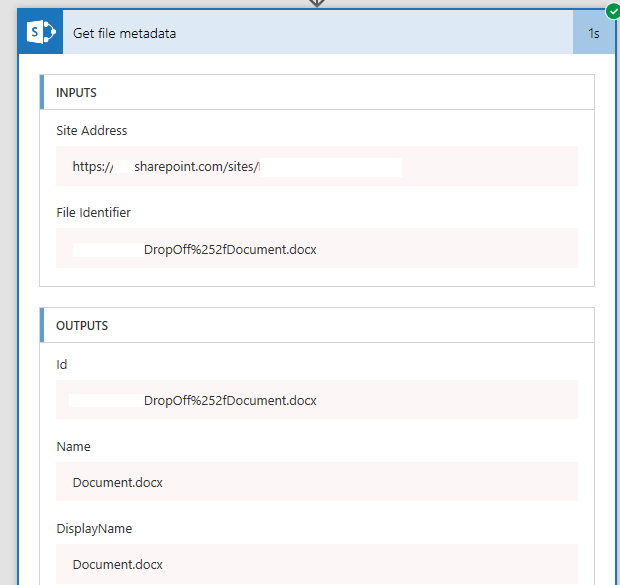Select the Name value Document.docx
The width and height of the screenshot is (620, 585).
[x=317, y=482]
